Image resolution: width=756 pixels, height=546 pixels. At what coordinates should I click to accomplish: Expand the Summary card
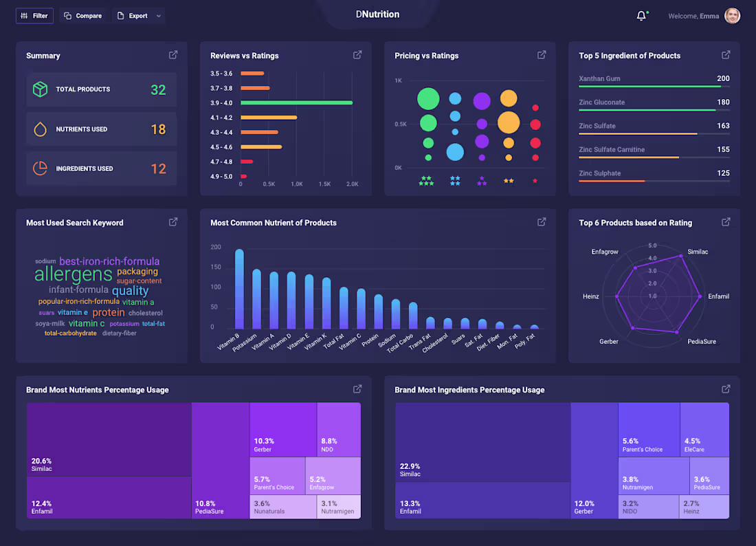[x=173, y=55]
